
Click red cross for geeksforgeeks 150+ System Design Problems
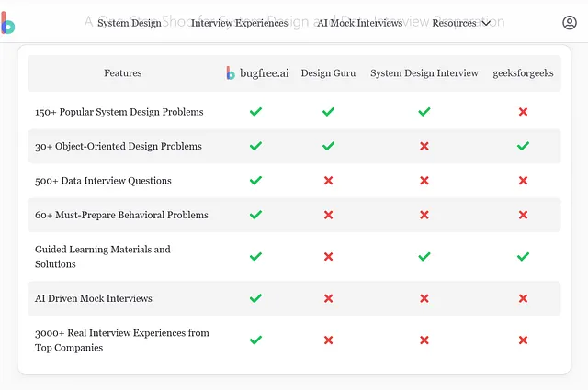[523, 112]
